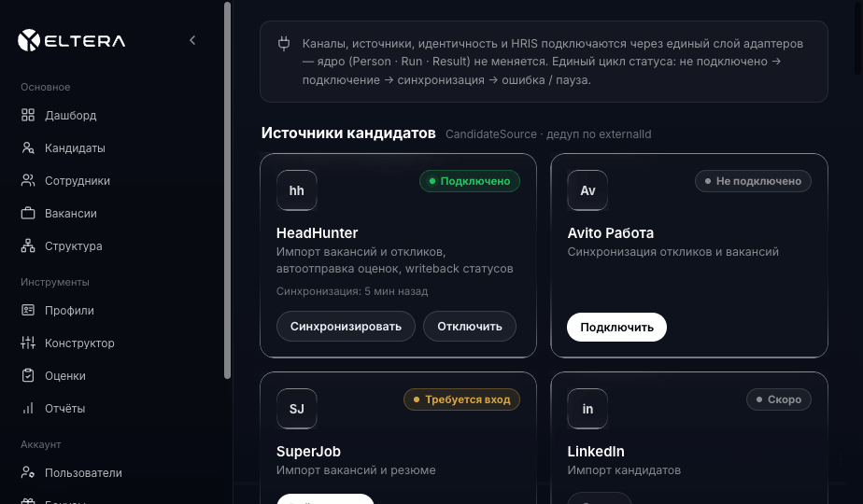This screenshot has height=504, width=863.
Task: Click the Подключено status badge
Action: (x=470, y=181)
